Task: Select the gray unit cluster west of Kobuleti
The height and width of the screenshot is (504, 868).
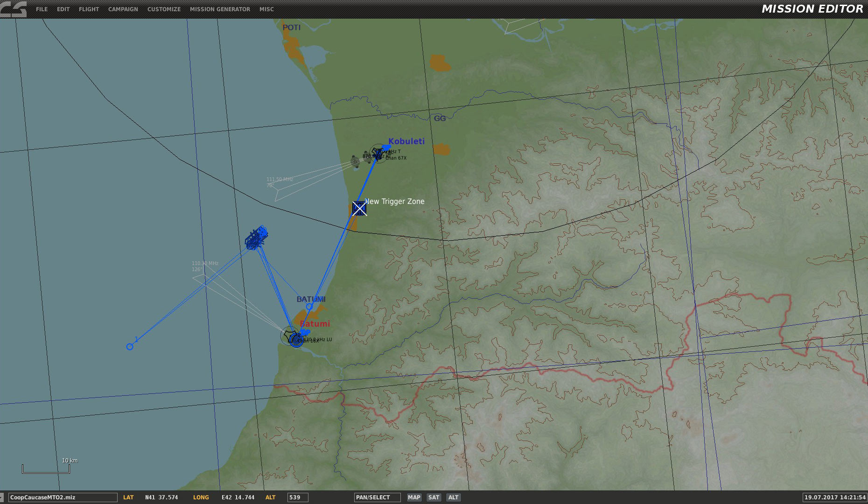Action: pyautogui.click(x=356, y=161)
